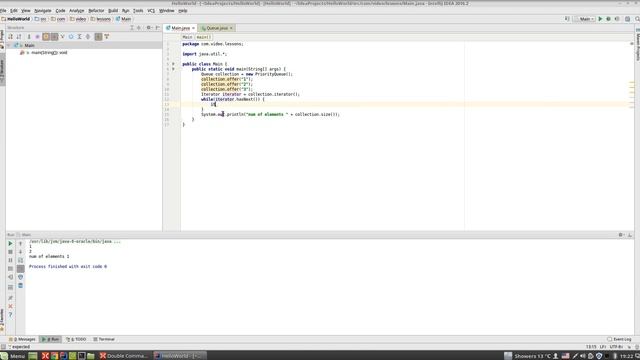Collapse the Main class tree node
Image resolution: width=640 pixels, height=360 pixels.
tap(9, 45)
